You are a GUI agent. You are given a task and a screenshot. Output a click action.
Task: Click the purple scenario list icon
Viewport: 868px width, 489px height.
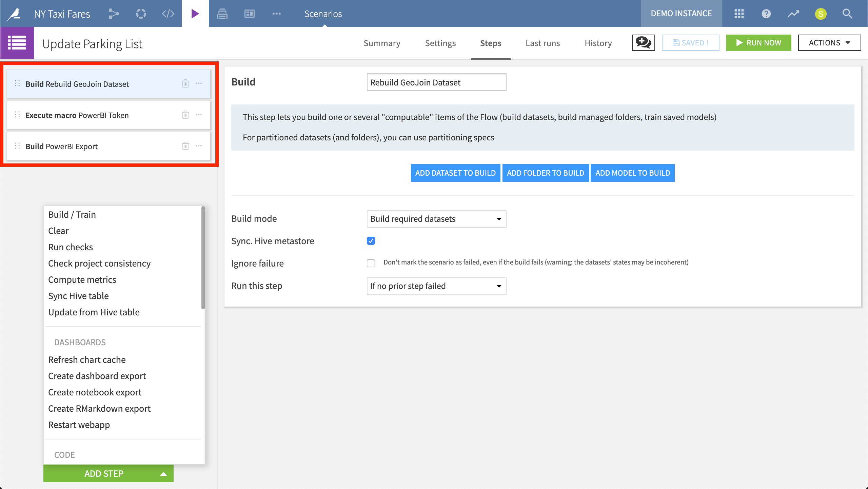point(17,43)
